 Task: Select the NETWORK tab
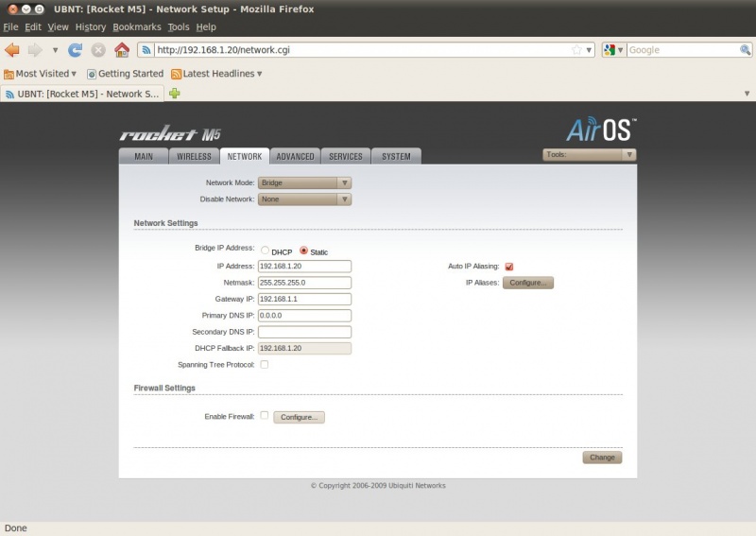tap(245, 156)
